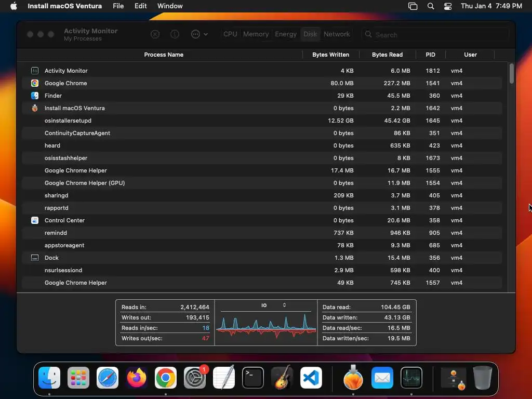Viewport: 532px width, 399px height.
Task: Select the osinstallersetupd process row
Action: 262,121
